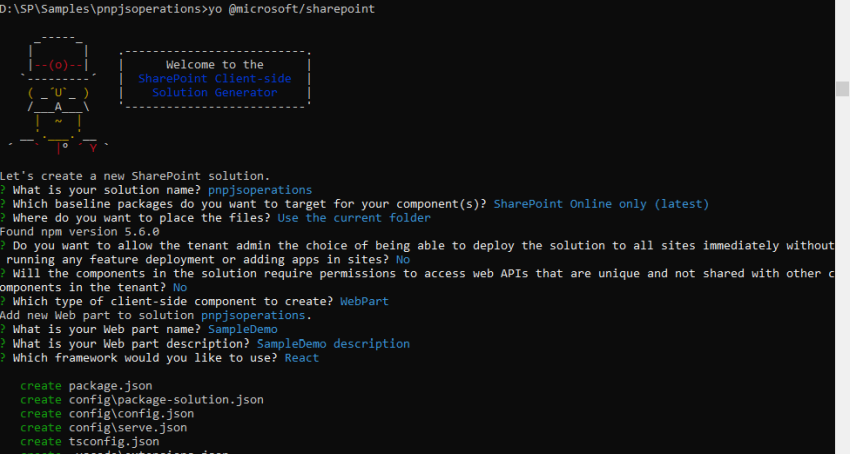Click 'config\package-solution.json' created file line
This screenshot has width=850, height=454.
tap(166, 400)
